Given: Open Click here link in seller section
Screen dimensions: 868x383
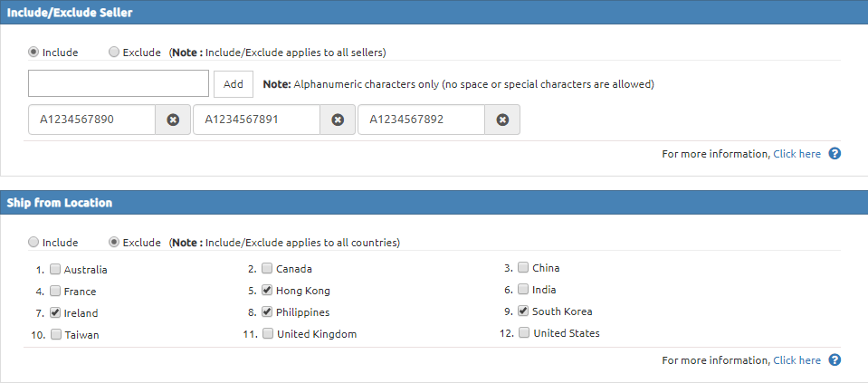Looking at the screenshot, I should [x=797, y=154].
